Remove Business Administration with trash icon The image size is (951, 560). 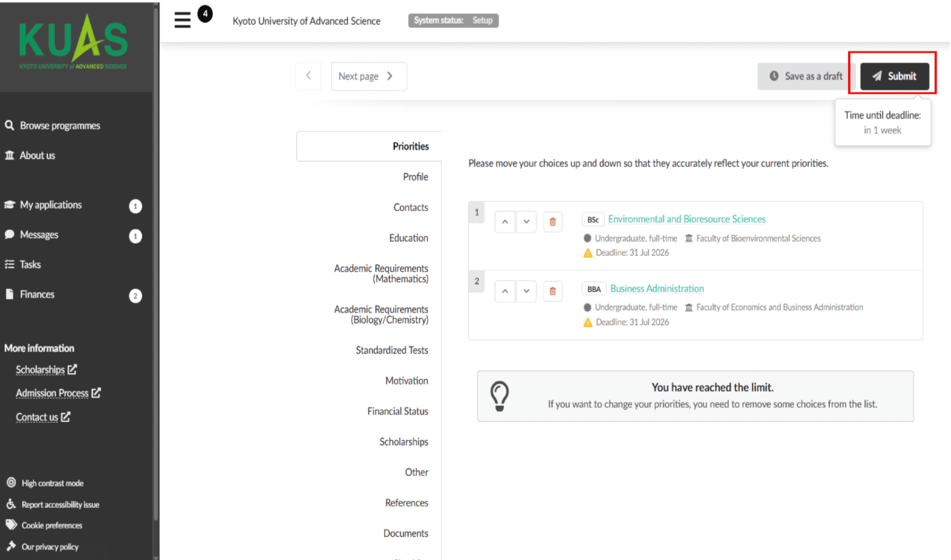click(x=552, y=291)
